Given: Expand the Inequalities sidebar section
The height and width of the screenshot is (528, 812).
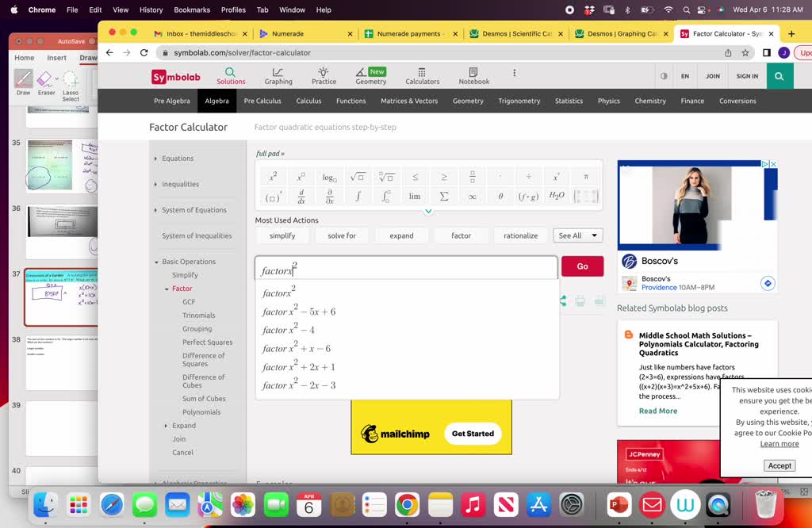Looking at the screenshot, I should (180, 184).
